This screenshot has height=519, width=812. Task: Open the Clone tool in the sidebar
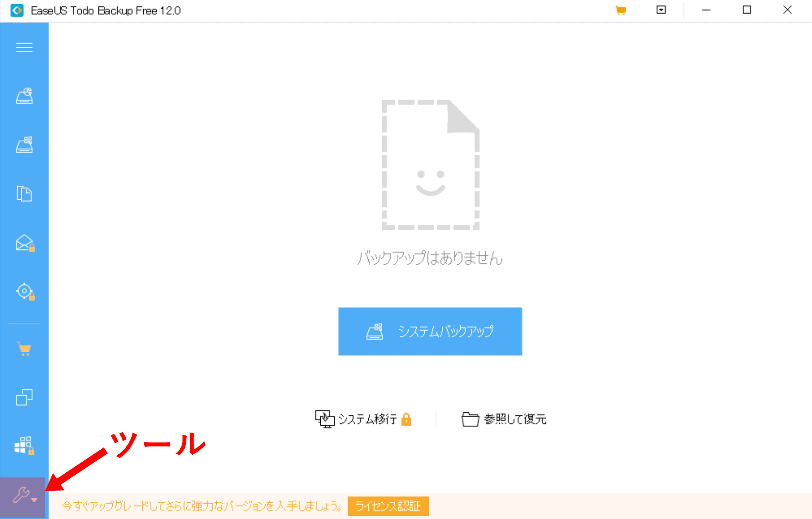pos(24,397)
